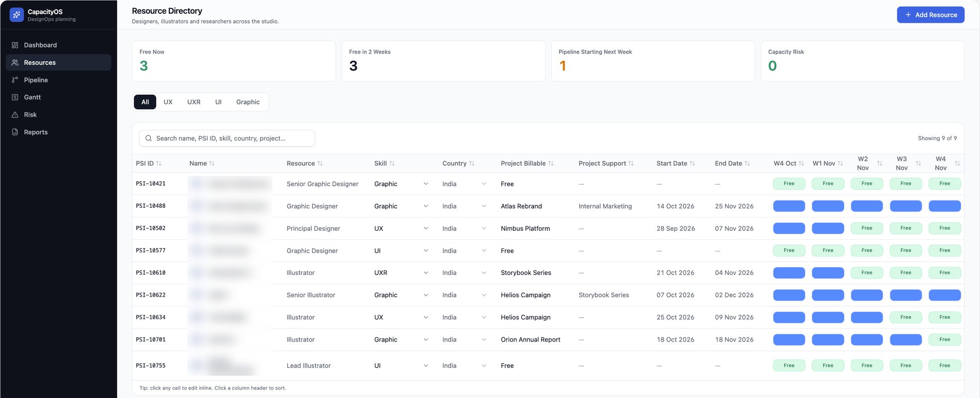The width and height of the screenshot is (980, 398).
Task: Select the UX filter tab
Action: tap(168, 102)
